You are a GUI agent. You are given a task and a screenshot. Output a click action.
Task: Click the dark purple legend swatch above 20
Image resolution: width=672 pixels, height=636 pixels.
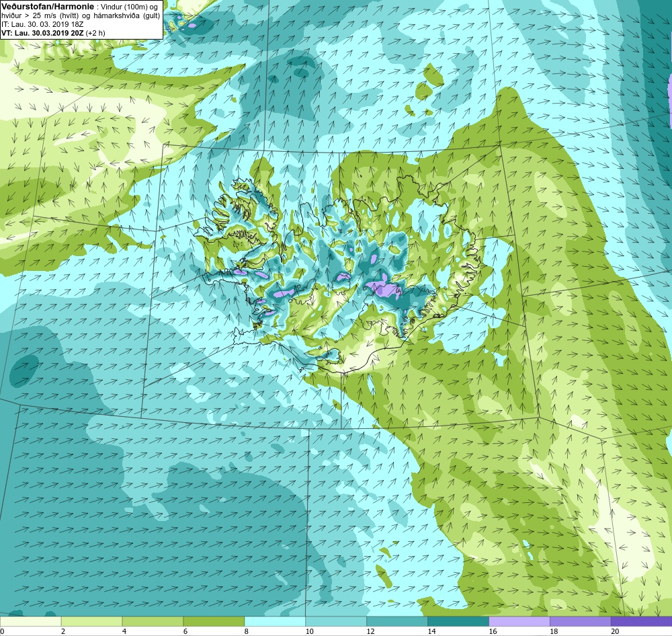[642, 621]
